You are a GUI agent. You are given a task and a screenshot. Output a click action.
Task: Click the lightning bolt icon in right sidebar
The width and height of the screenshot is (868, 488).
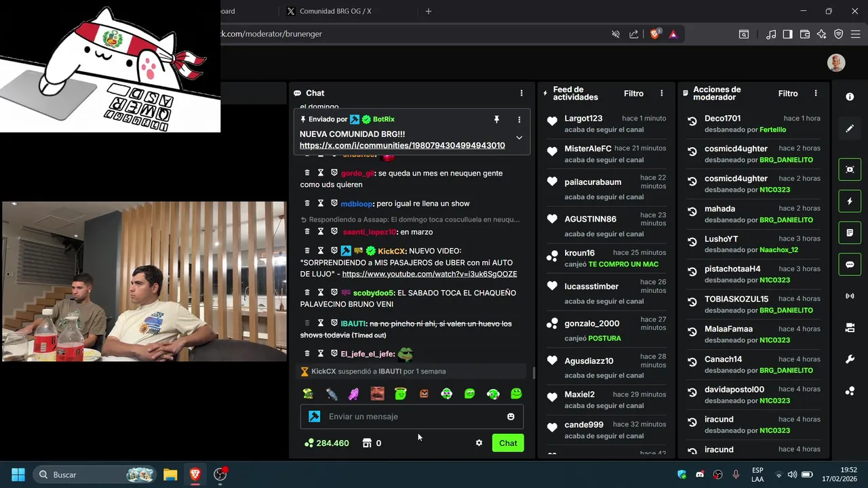(850, 201)
